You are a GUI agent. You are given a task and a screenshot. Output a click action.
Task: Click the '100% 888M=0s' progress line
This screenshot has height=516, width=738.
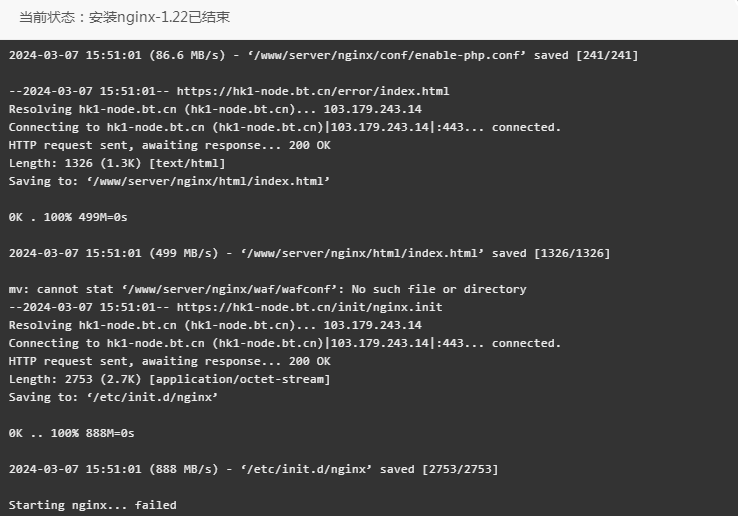pos(72,433)
